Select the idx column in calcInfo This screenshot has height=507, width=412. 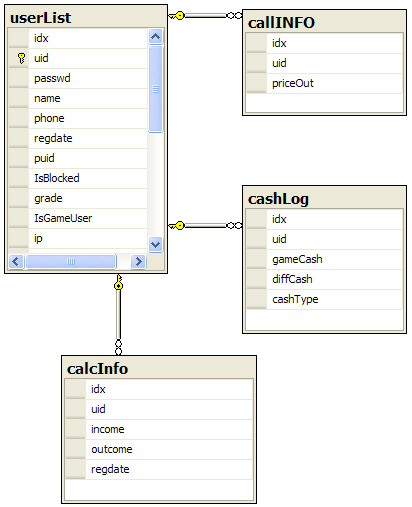coord(159,389)
